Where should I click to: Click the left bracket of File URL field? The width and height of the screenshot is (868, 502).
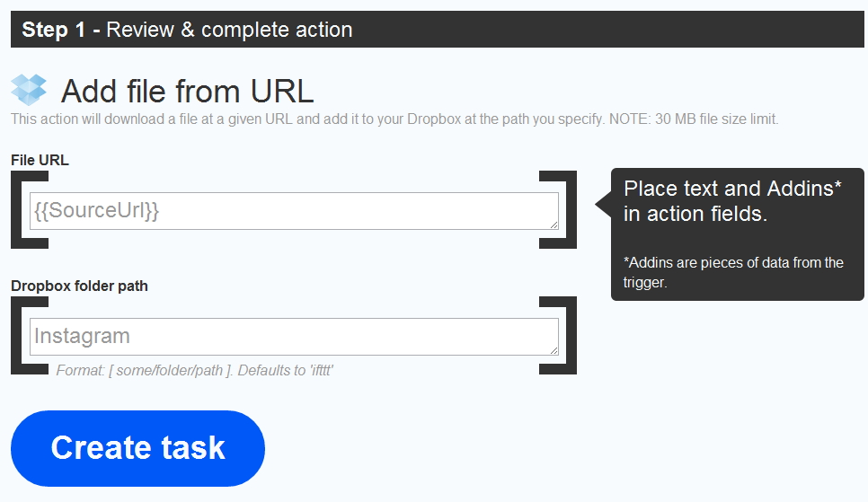[x=17, y=209]
